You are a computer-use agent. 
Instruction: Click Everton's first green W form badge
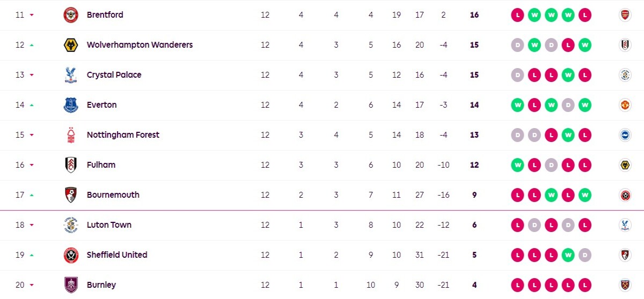tap(517, 105)
